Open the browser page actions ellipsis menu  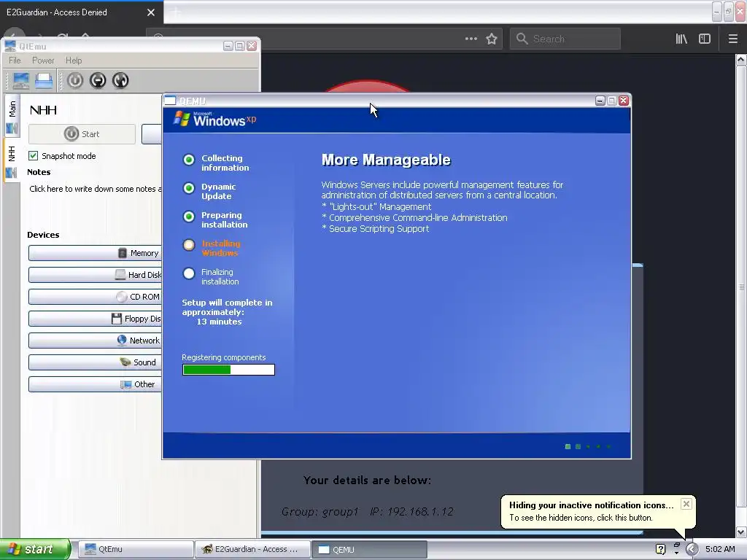tap(471, 39)
